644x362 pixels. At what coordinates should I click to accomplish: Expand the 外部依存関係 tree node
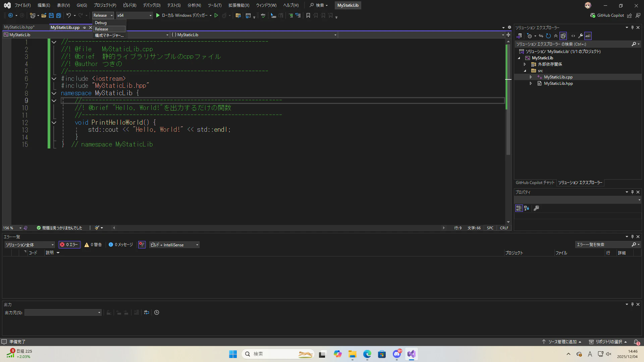coord(525,64)
